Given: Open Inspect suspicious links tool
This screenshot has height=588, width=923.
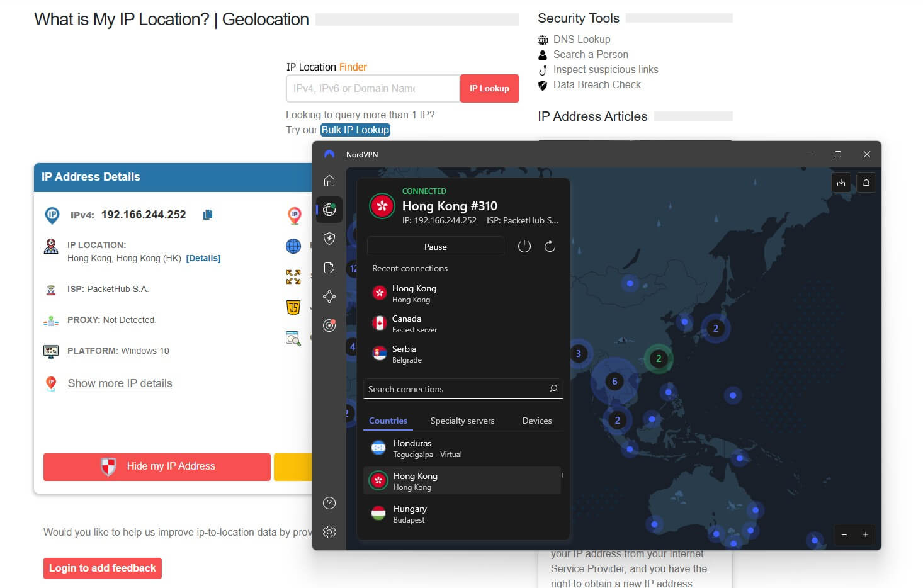Looking at the screenshot, I should [x=606, y=69].
